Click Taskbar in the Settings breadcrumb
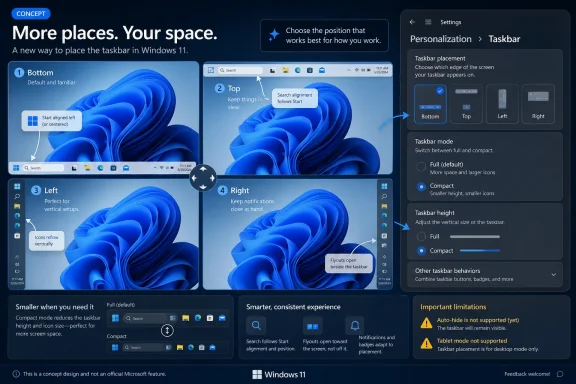 tap(504, 39)
